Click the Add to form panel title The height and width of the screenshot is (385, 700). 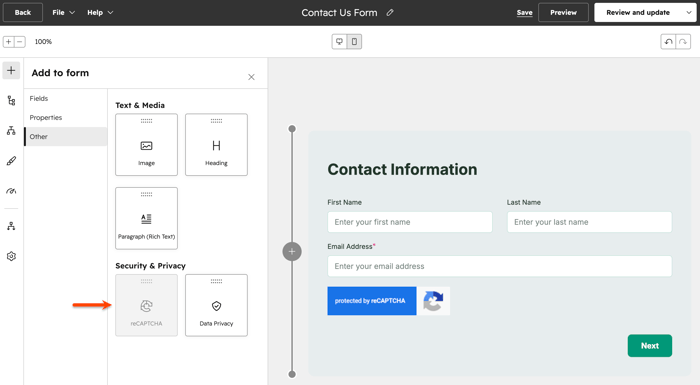pyautogui.click(x=60, y=73)
